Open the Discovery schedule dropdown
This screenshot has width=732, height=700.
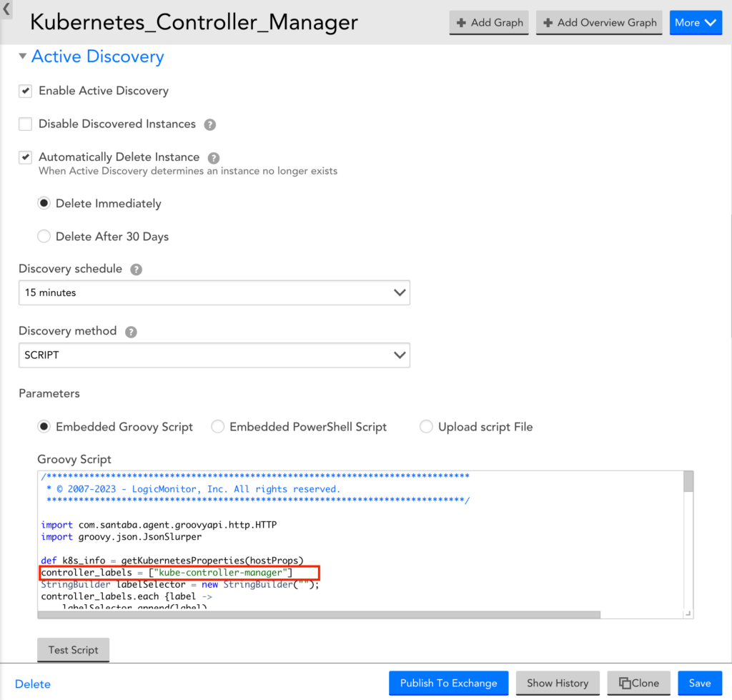[x=214, y=292]
